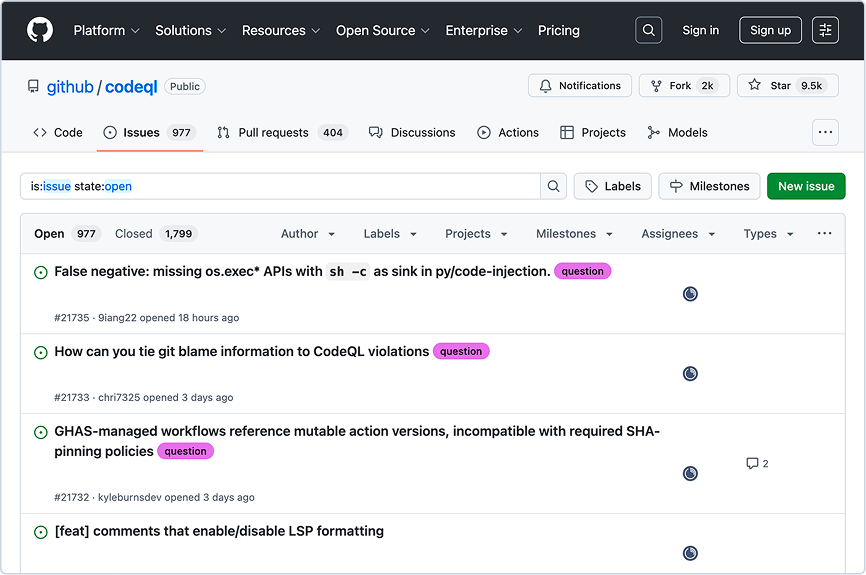Click open-issue icon for git blame issue

(x=41, y=352)
